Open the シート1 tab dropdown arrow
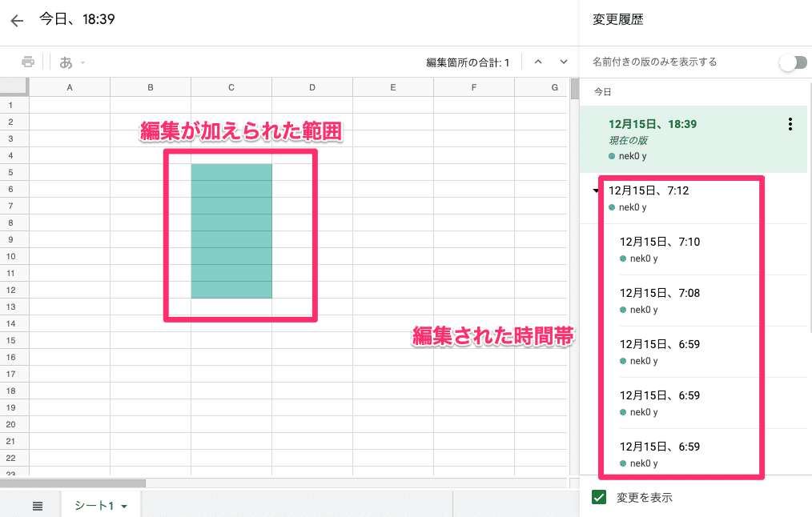 [124, 507]
